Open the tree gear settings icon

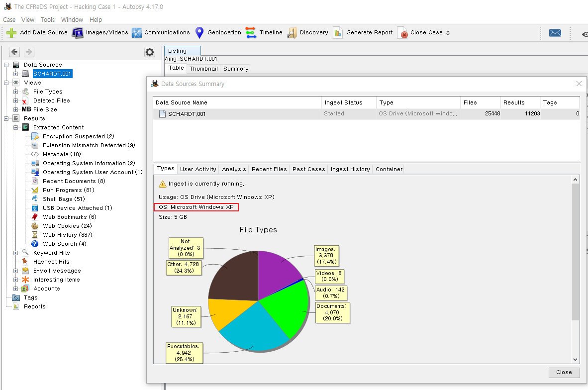click(x=150, y=52)
